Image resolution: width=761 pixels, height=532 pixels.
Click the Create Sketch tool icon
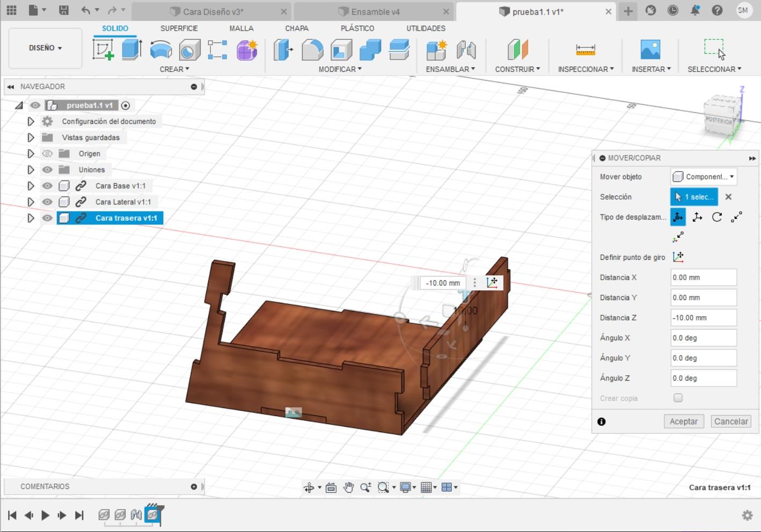click(x=103, y=49)
